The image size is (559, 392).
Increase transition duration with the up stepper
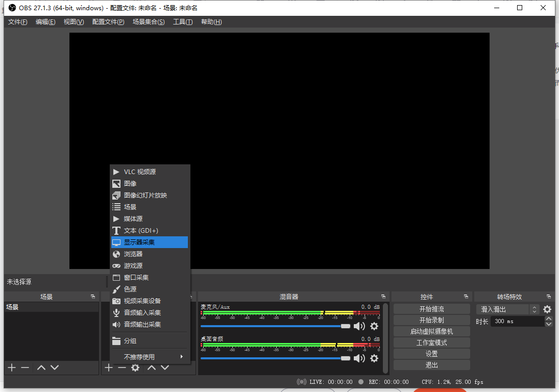coord(548,318)
